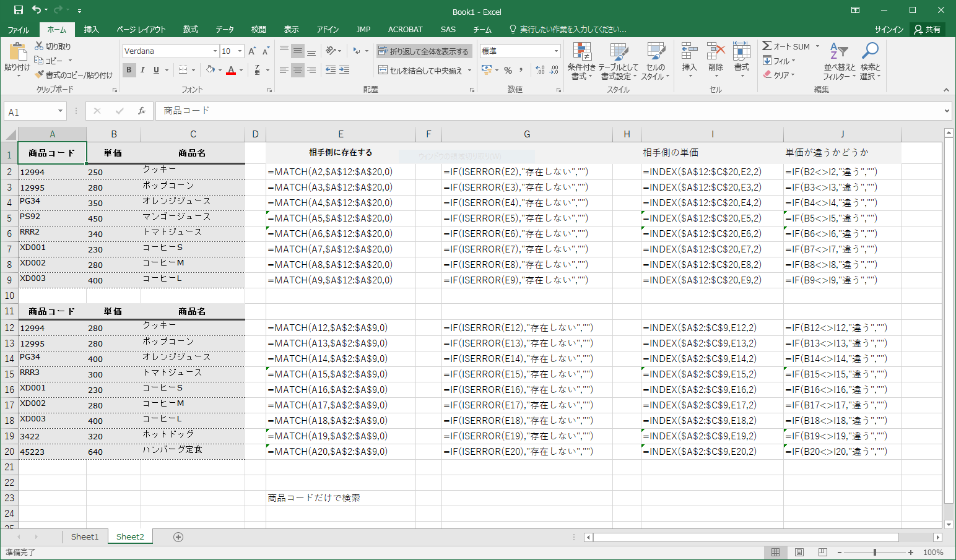This screenshot has width=956, height=560.
Task: Expand the number format dropdown
Action: click(556, 51)
